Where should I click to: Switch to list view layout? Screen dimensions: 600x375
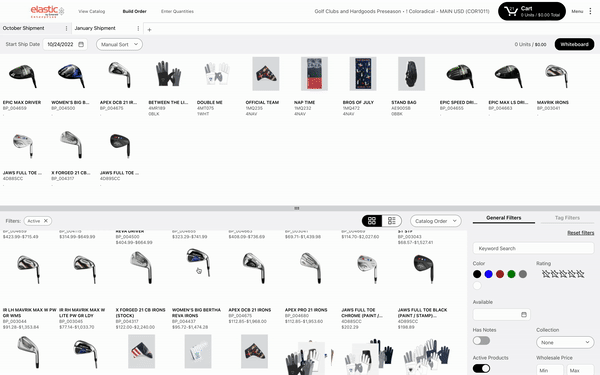point(391,221)
